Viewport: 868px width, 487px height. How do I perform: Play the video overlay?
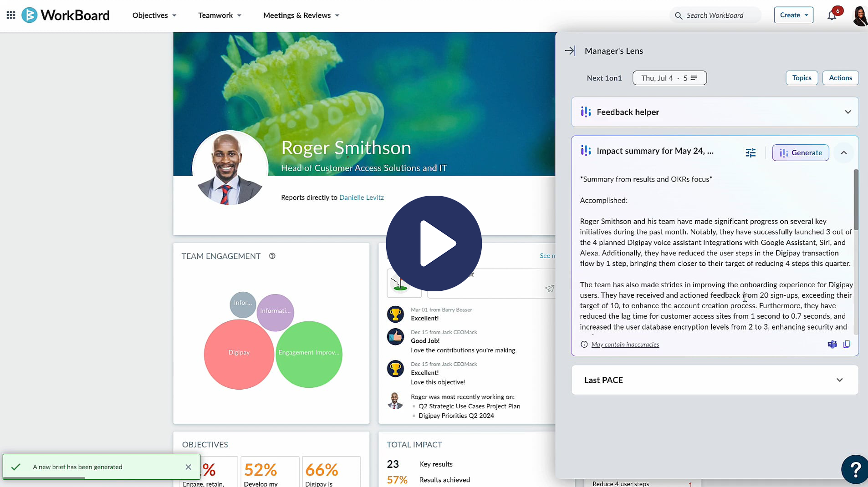click(434, 243)
